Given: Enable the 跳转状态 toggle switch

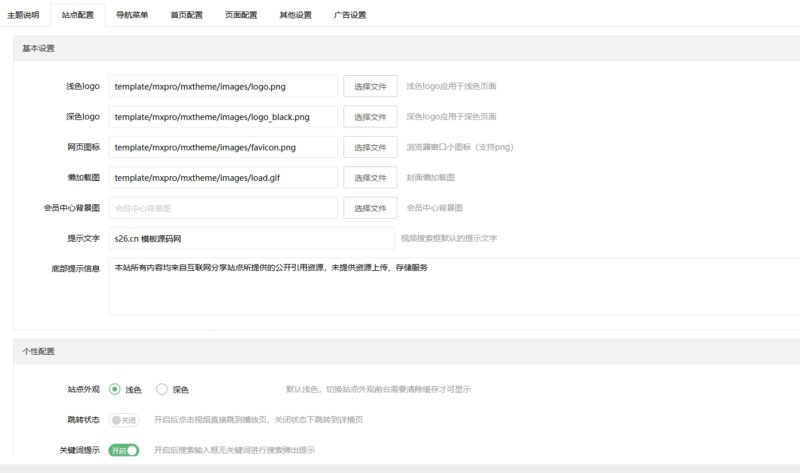Looking at the screenshot, I should (x=124, y=420).
